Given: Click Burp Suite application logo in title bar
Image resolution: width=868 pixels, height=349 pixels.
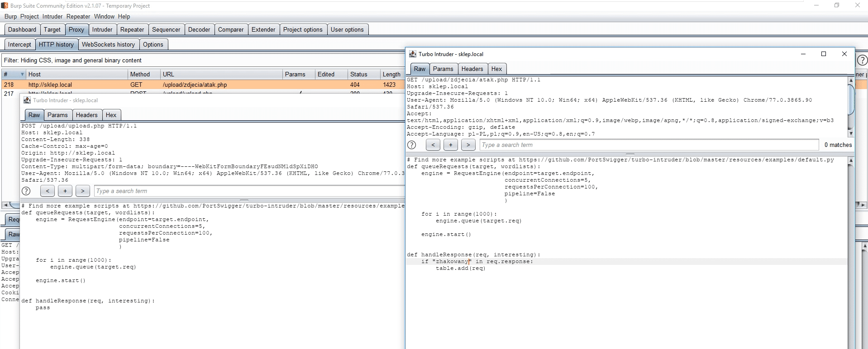Looking at the screenshot, I should [x=5, y=5].
